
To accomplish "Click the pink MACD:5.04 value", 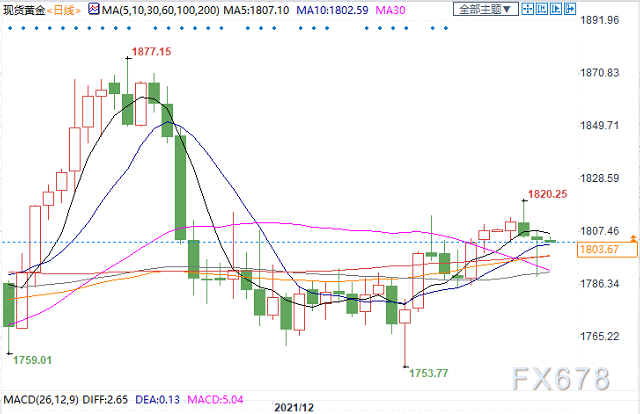I will coord(215,399).
